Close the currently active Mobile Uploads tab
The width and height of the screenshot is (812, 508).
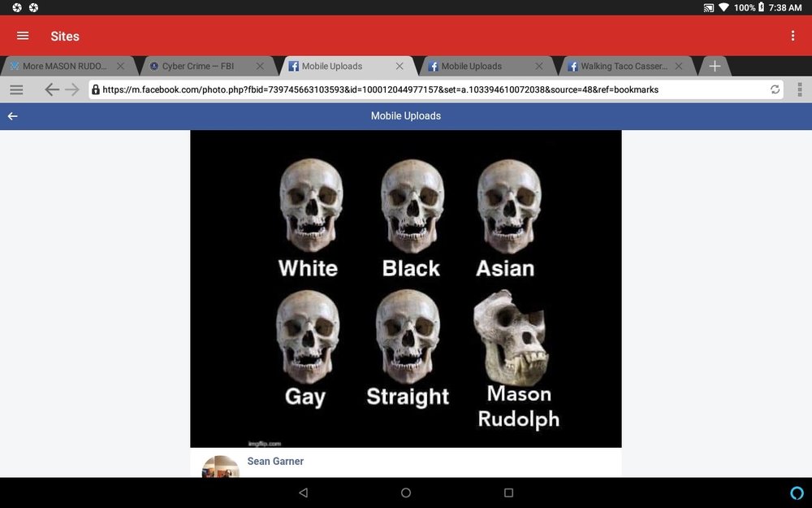(x=400, y=67)
